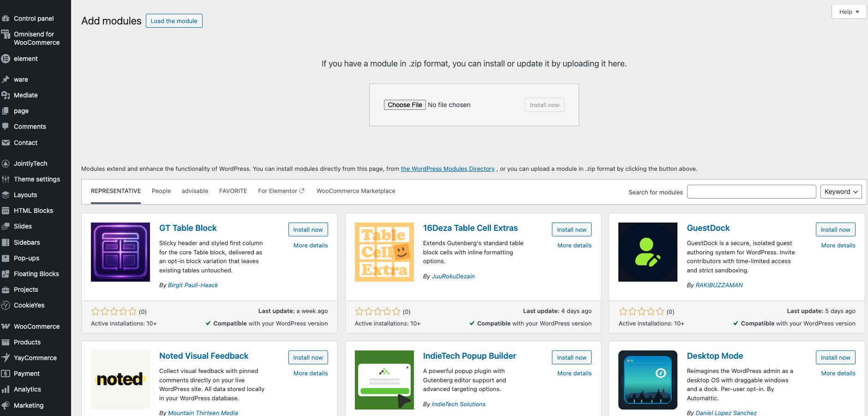
Task: Install 16Deza Table Cell Extras
Action: (572, 229)
